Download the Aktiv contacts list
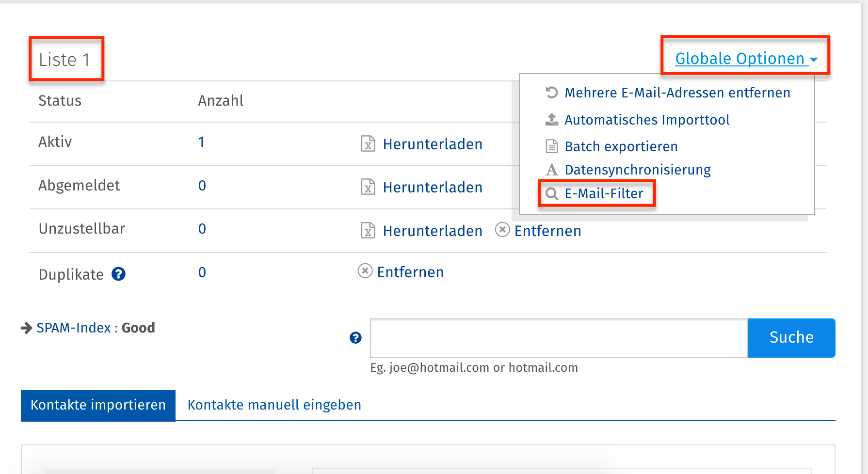 pos(432,144)
